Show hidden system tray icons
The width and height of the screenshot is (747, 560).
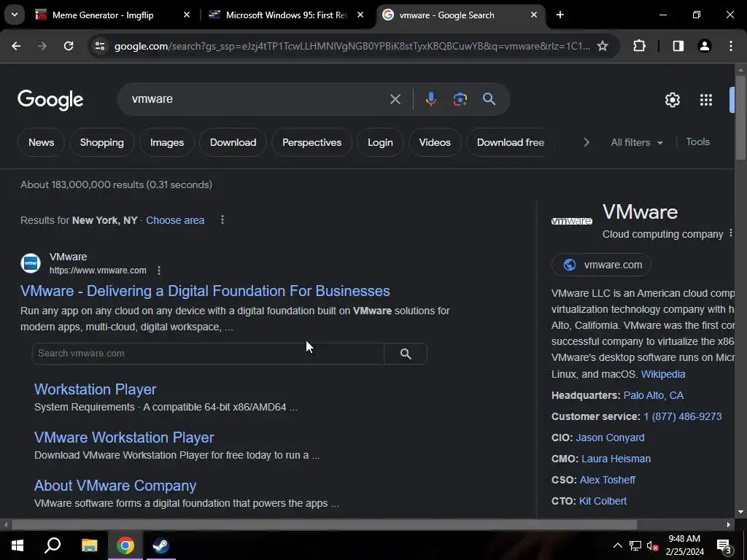click(x=617, y=545)
